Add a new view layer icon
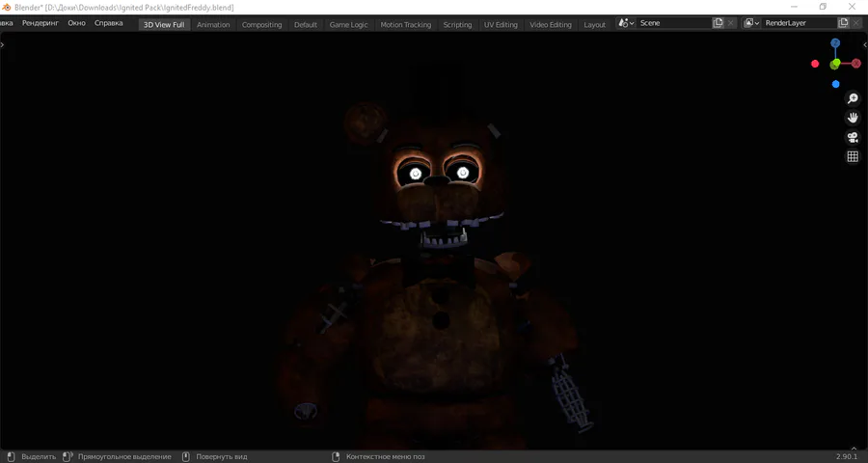The width and height of the screenshot is (868, 463). 843,23
